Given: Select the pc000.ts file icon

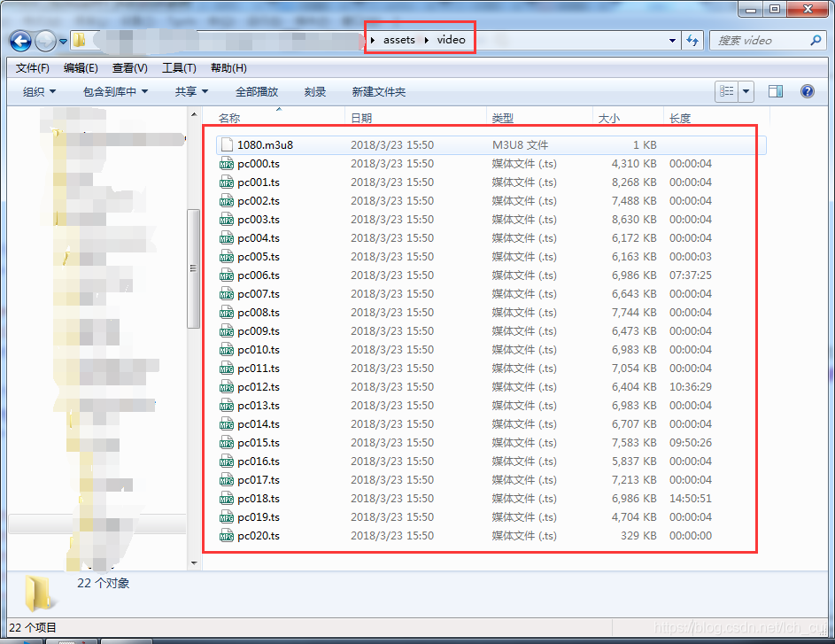Looking at the screenshot, I should click(227, 164).
